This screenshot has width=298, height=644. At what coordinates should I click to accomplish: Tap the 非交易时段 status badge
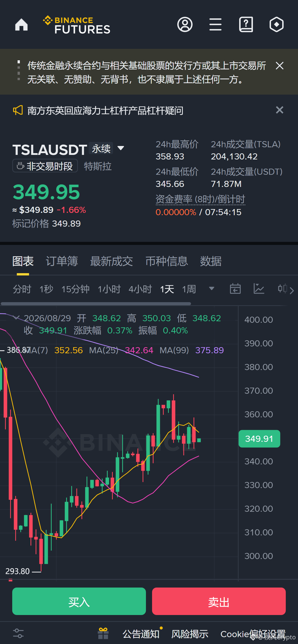pos(45,166)
